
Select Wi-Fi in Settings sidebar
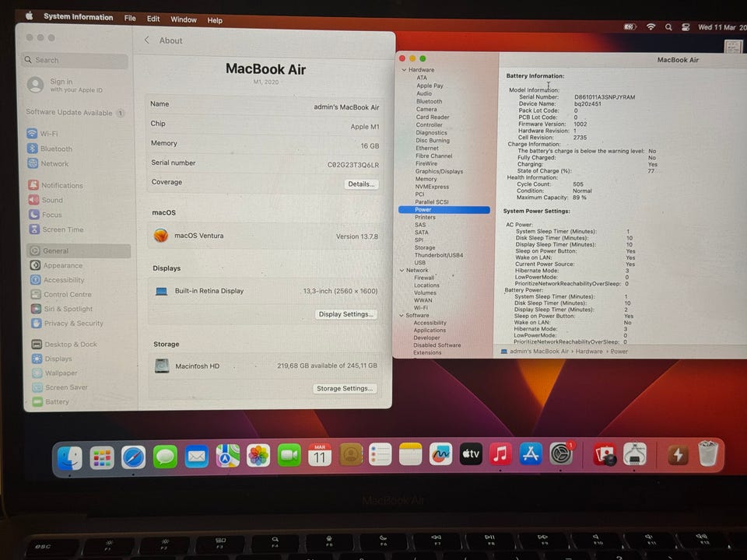click(x=42, y=134)
